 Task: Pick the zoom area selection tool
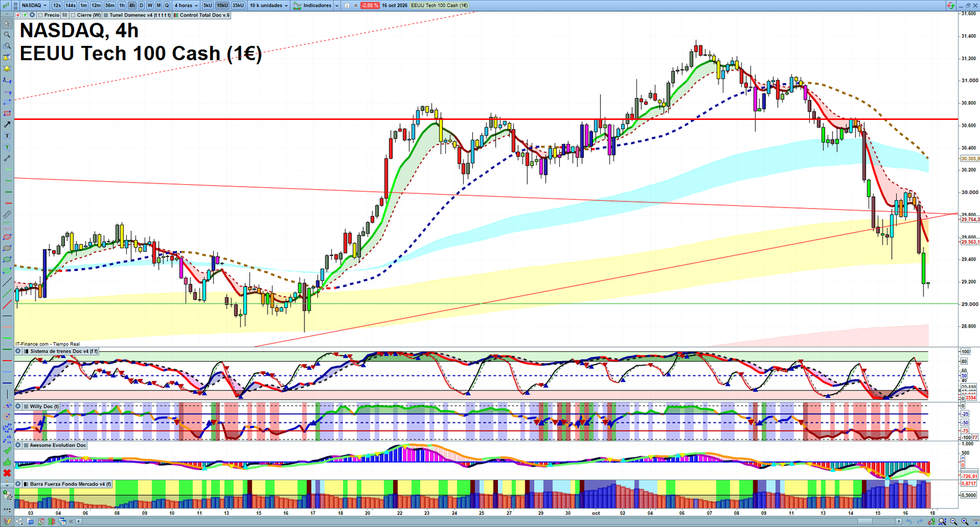(x=7, y=46)
